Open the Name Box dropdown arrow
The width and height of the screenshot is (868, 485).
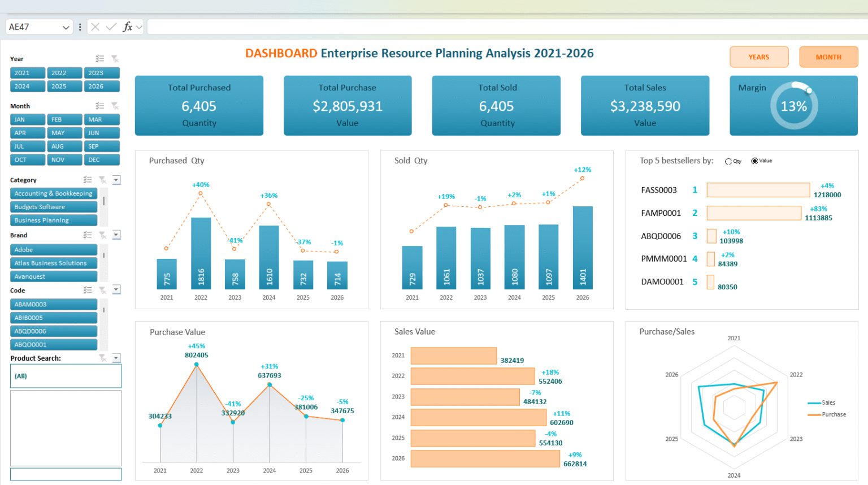(66, 27)
